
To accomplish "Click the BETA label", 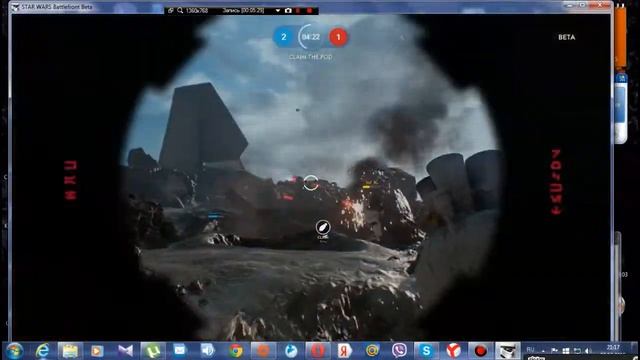I will tap(567, 37).
